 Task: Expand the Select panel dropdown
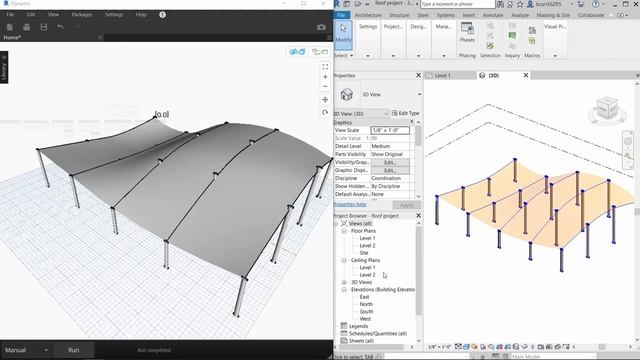344,56
